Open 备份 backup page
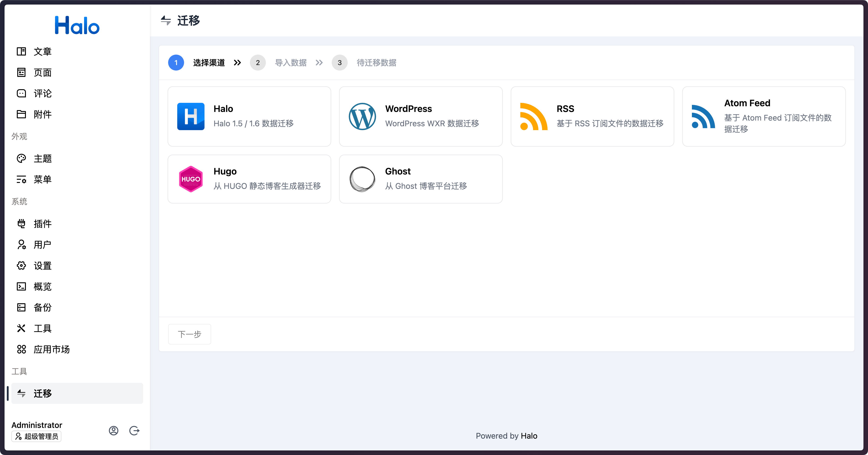Image resolution: width=868 pixels, height=455 pixels. (x=42, y=307)
